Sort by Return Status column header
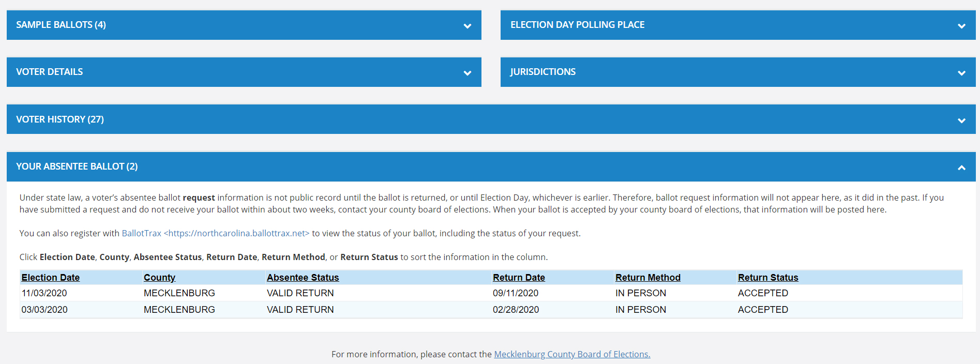Image resolution: width=980 pixels, height=364 pixels. 768,278
